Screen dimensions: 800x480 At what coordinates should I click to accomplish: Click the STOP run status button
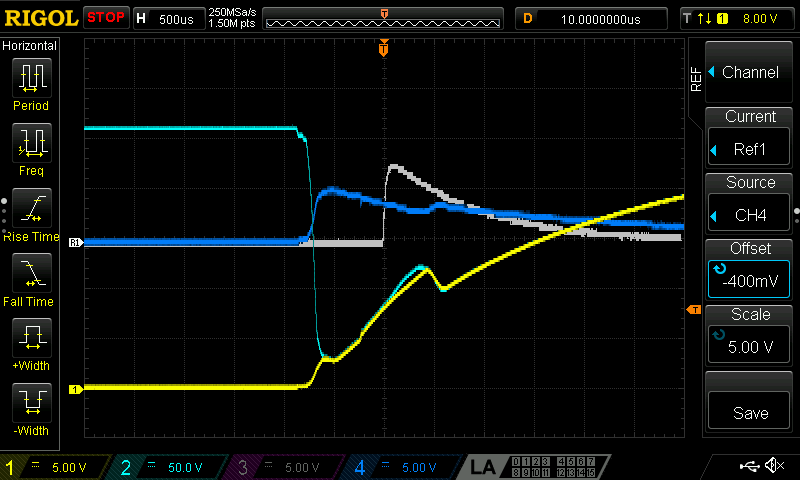[x=106, y=18]
